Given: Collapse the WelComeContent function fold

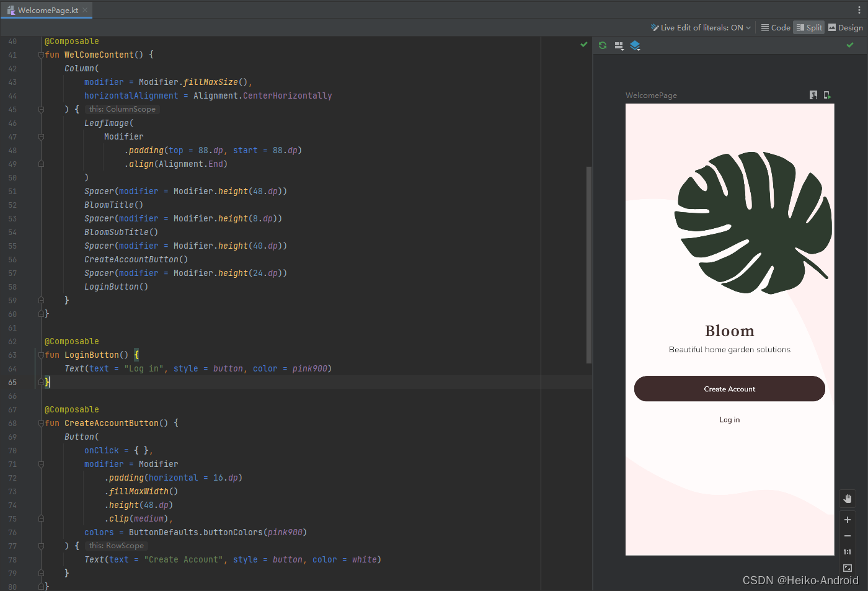Looking at the screenshot, I should [x=41, y=55].
